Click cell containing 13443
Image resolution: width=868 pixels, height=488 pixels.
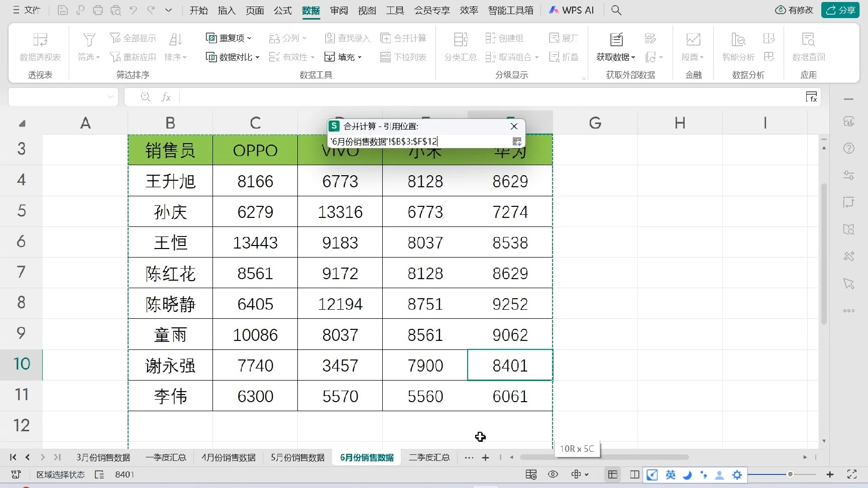click(255, 242)
